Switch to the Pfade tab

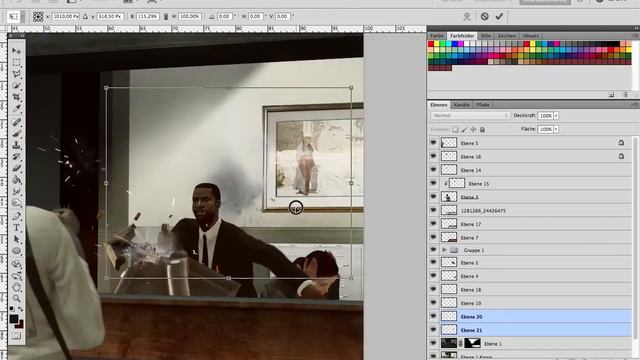point(483,105)
